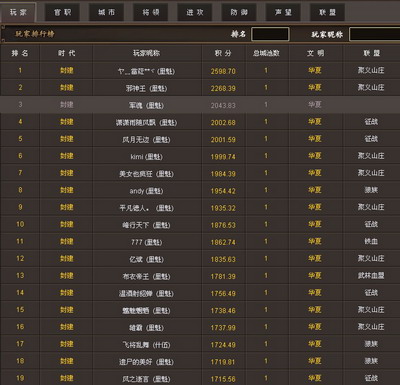Select the highlighted player 军魂 row
The image size is (400, 385).
[x=200, y=105]
